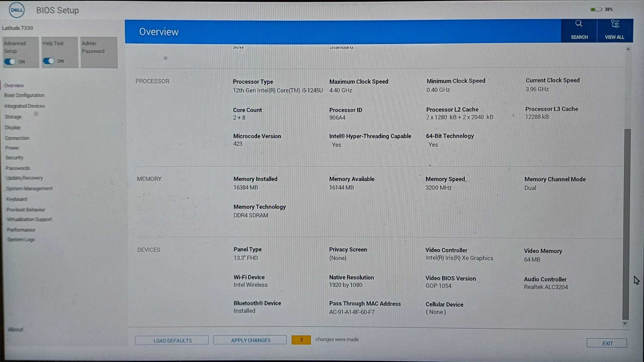
Task: Click the Core Count value 2 + 8
Action: [x=239, y=118]
